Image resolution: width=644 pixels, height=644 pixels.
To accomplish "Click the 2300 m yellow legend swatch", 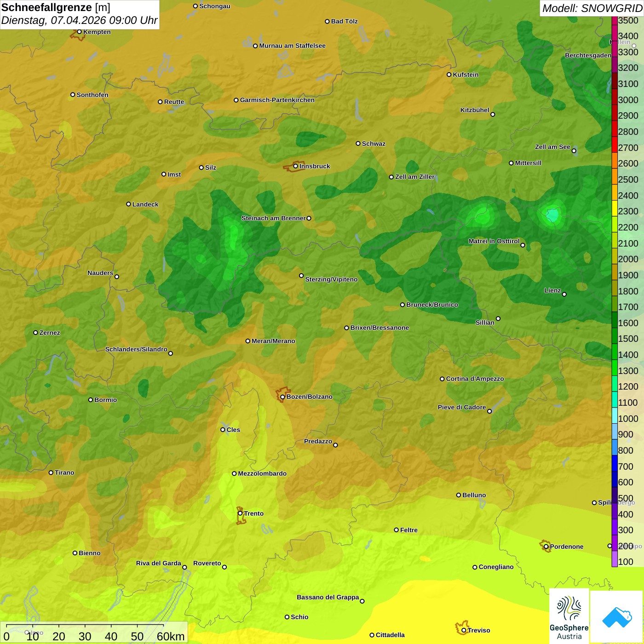I will coord(615,208).
